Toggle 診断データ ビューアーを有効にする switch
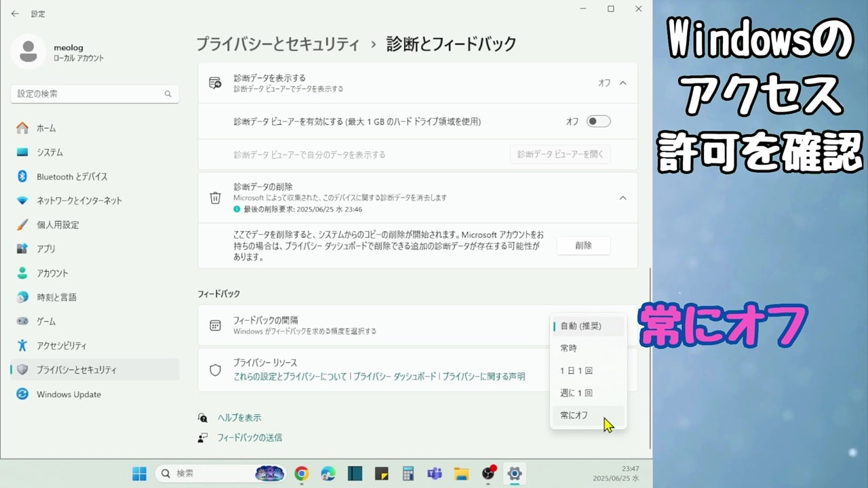 point(599,121)
